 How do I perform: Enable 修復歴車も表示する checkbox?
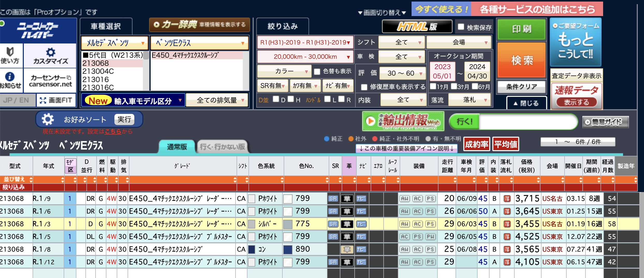click(364, 87)
